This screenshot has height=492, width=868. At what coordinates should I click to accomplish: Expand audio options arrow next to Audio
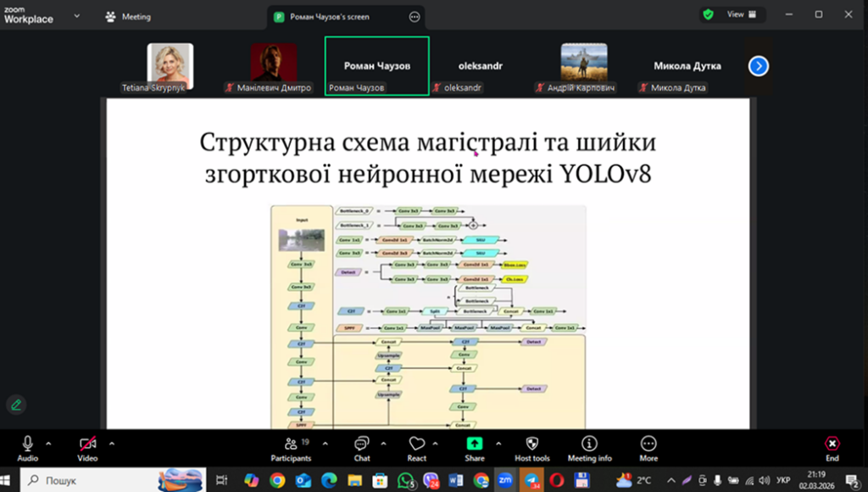(48, 443)
